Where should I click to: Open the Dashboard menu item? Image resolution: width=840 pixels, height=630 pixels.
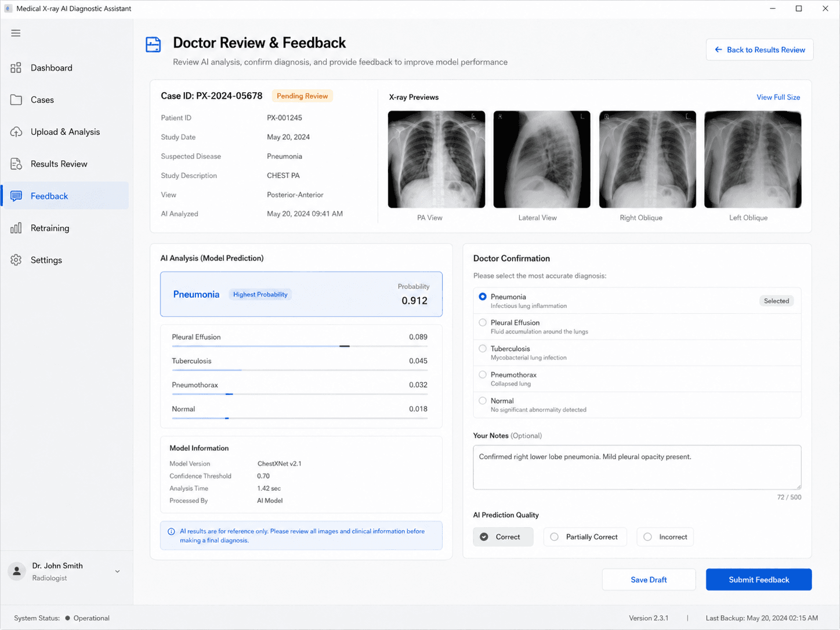click(x=65, y=68)
